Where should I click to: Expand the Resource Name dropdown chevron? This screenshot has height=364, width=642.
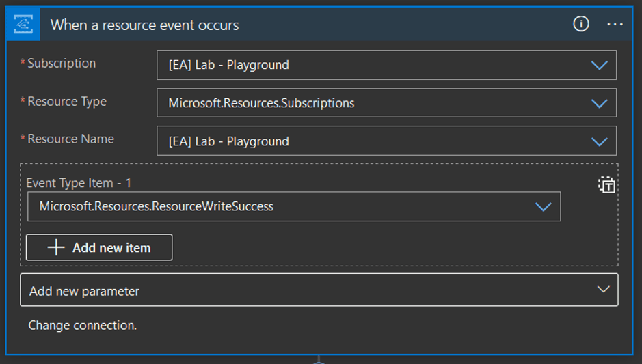click(x=599, y=141)
